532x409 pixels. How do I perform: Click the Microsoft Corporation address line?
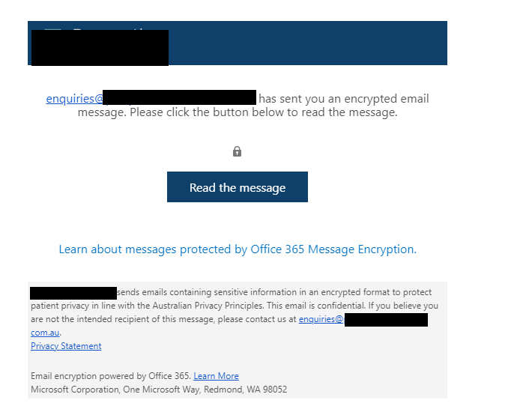point(159,390)
